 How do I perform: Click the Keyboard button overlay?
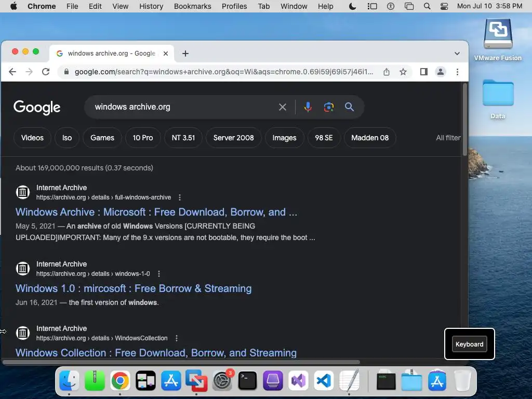coord(469,344)
